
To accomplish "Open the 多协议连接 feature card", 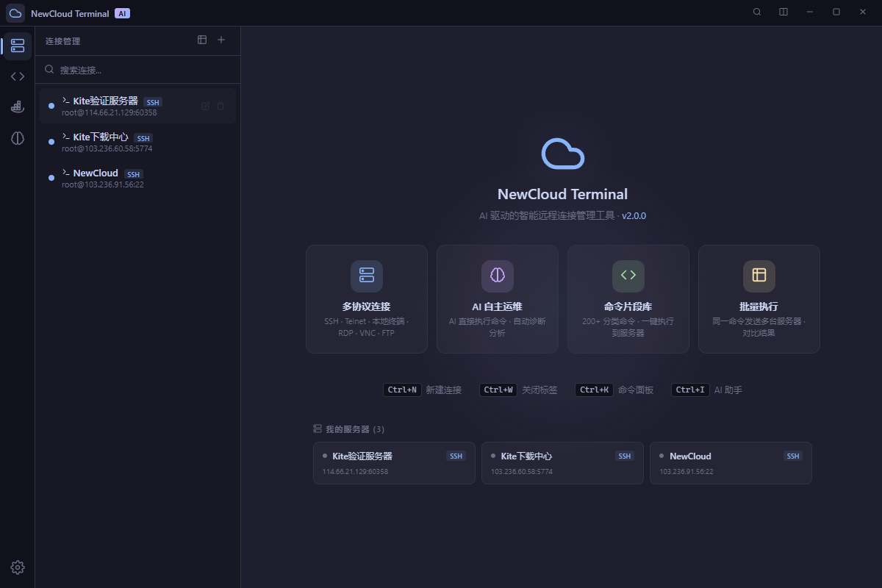I will coord(366,298).
